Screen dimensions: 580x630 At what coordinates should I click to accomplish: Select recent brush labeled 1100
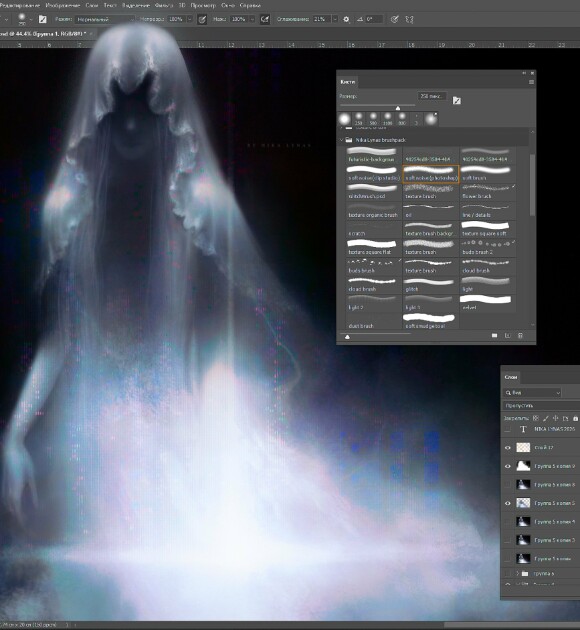[388, 119]
